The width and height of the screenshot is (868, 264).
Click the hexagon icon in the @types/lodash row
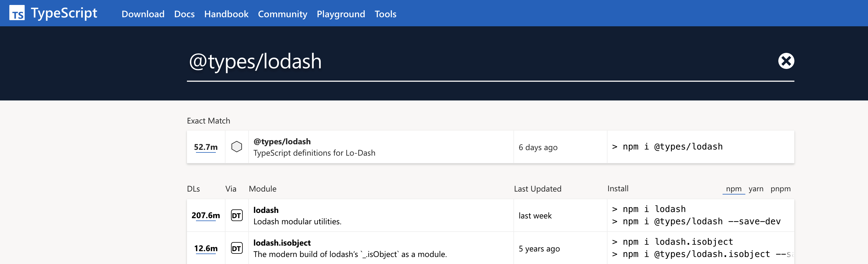click(237, 147)
